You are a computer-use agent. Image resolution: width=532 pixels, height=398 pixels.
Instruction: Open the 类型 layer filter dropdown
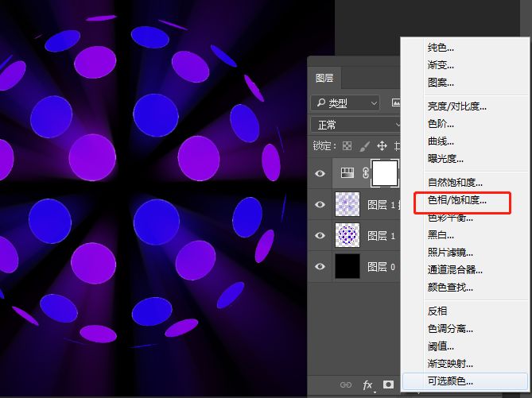pos(345,102)
